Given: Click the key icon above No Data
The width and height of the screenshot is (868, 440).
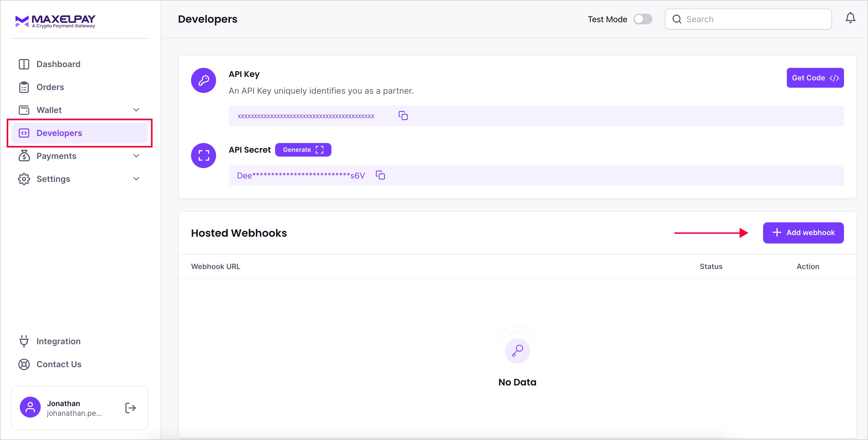Looking at the screenshot, I should click(517, 351).
